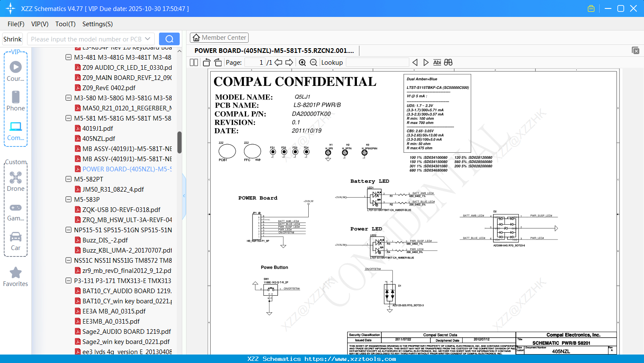Select the Phone category icon
This screenshot has width=644, height=363.
16,101
